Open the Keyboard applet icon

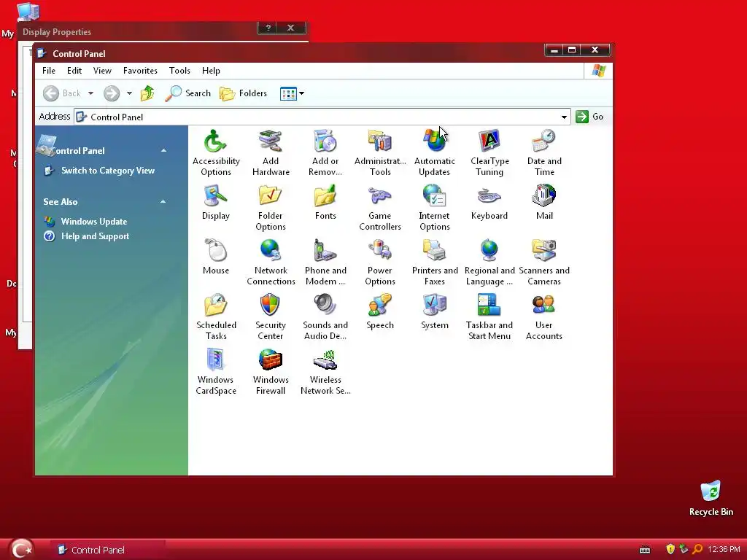click(489, 203)
